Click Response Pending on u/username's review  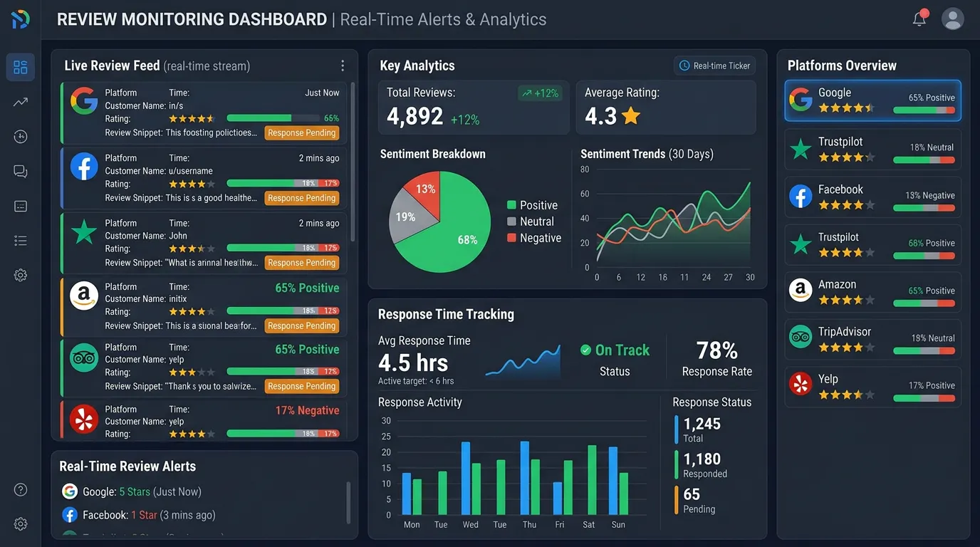click(302, 198)
